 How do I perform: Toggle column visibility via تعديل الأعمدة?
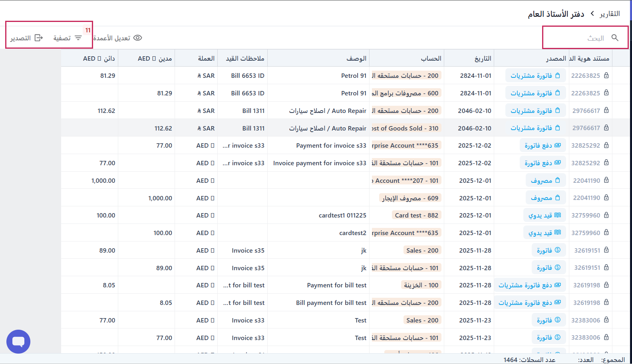coord(117,38)
